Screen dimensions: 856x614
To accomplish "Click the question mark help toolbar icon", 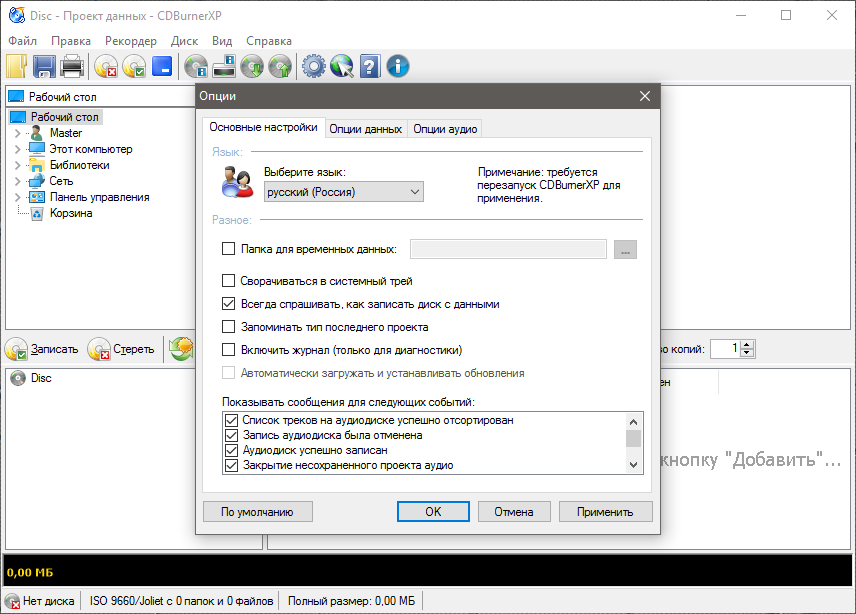I will point(370,67).
